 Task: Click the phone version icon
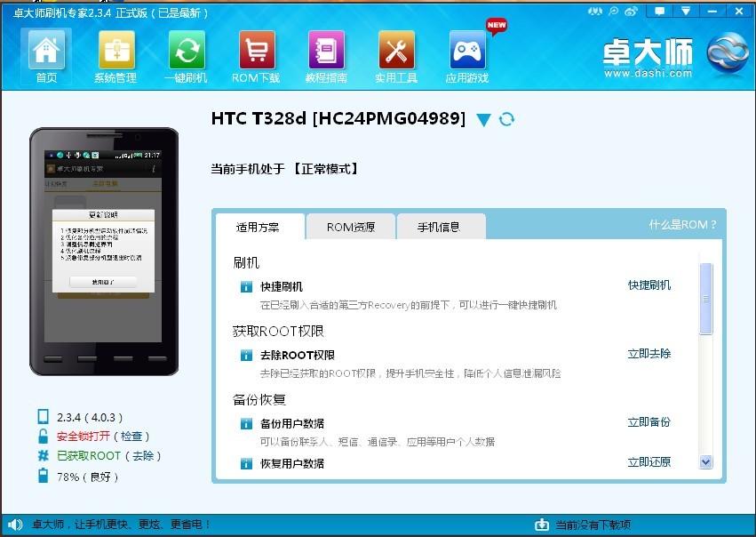pos(43,416)
